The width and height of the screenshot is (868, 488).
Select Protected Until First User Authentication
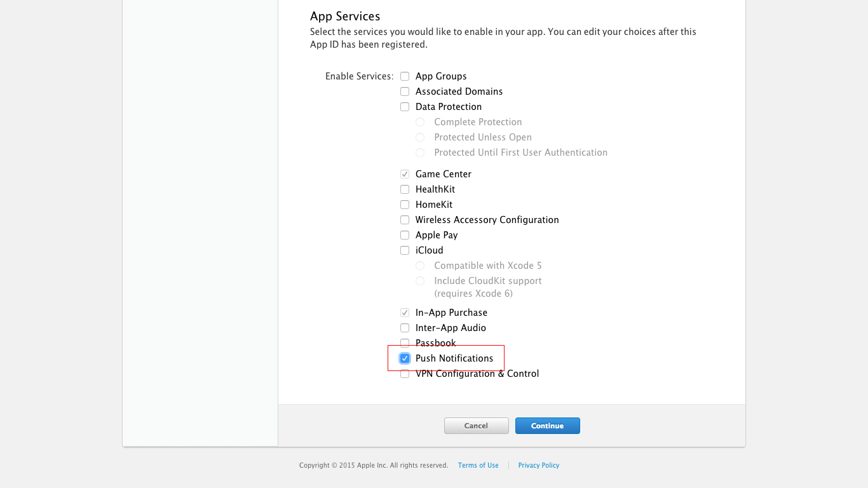point(420,152)
